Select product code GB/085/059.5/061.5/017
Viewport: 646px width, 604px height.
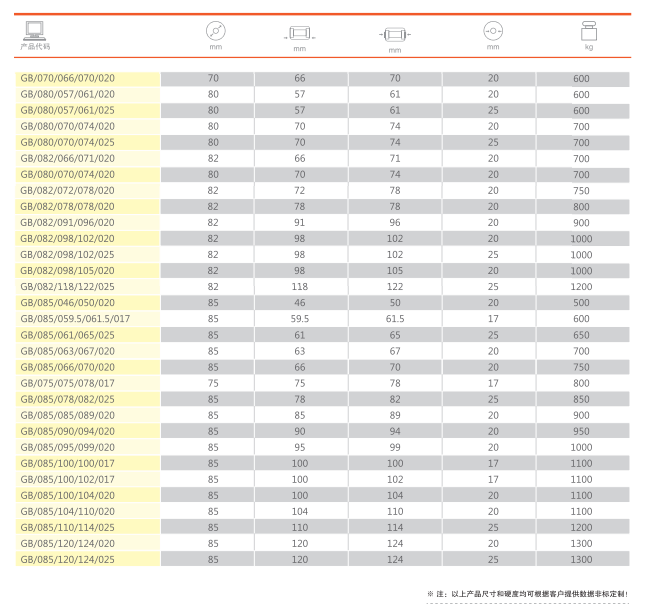click(x=75, y=318)
